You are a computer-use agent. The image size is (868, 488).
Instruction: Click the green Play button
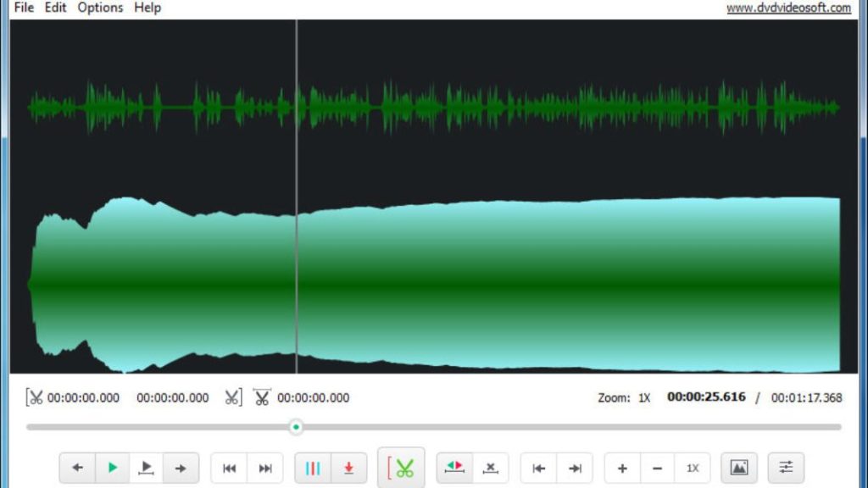(x=112, y=468)
